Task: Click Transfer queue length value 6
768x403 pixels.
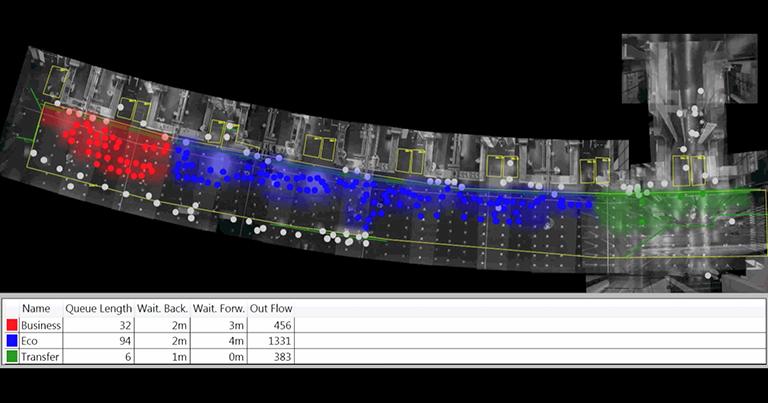Action: pos(128,356)
